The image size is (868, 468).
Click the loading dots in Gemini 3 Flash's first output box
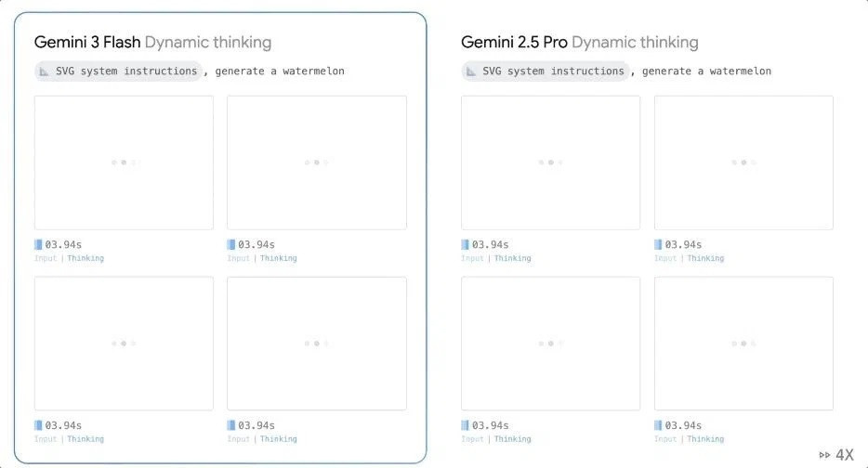click(x=124, y=162)
